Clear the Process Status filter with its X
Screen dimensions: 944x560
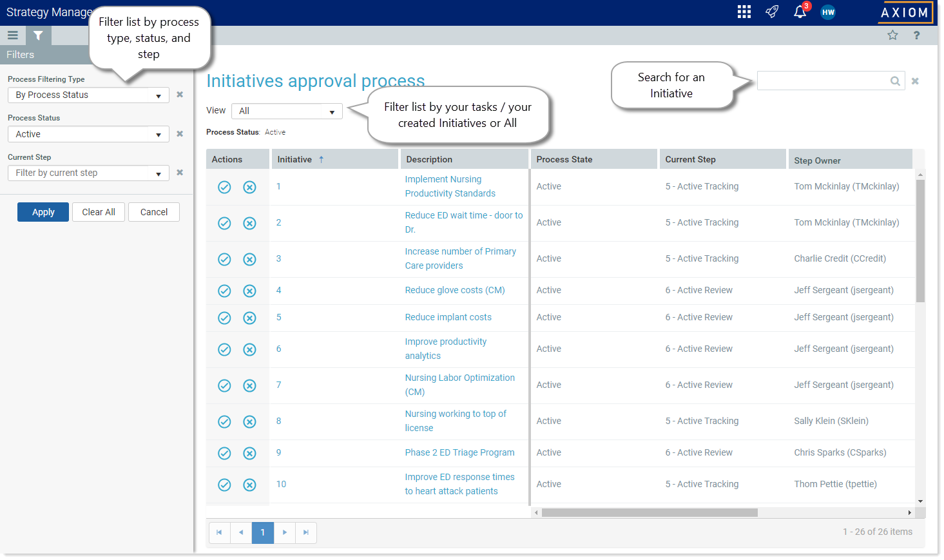pos(179,133)
